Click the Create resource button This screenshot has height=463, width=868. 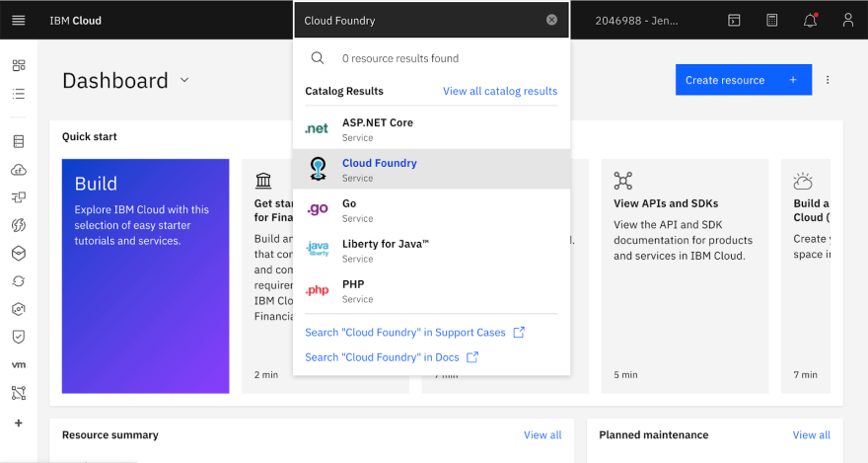[744, 80]
